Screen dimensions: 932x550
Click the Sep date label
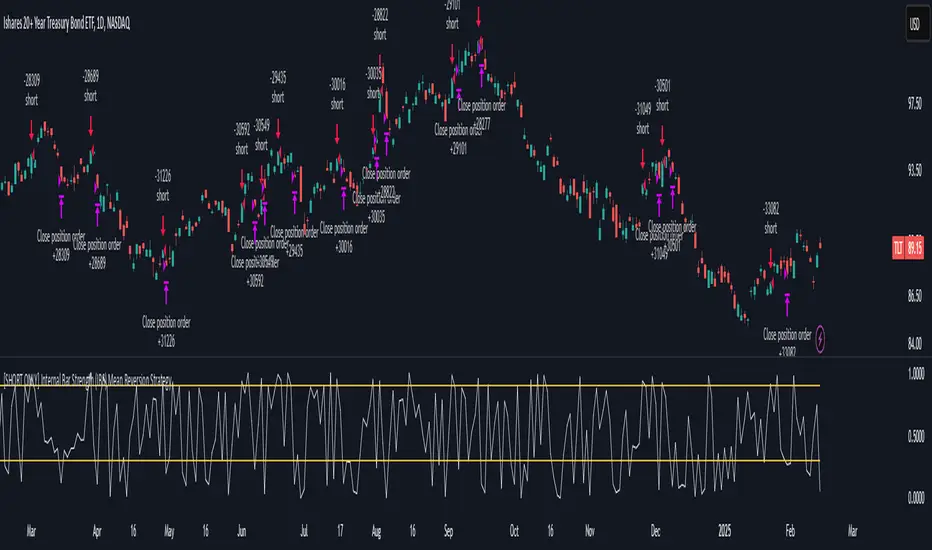[448, 531]
